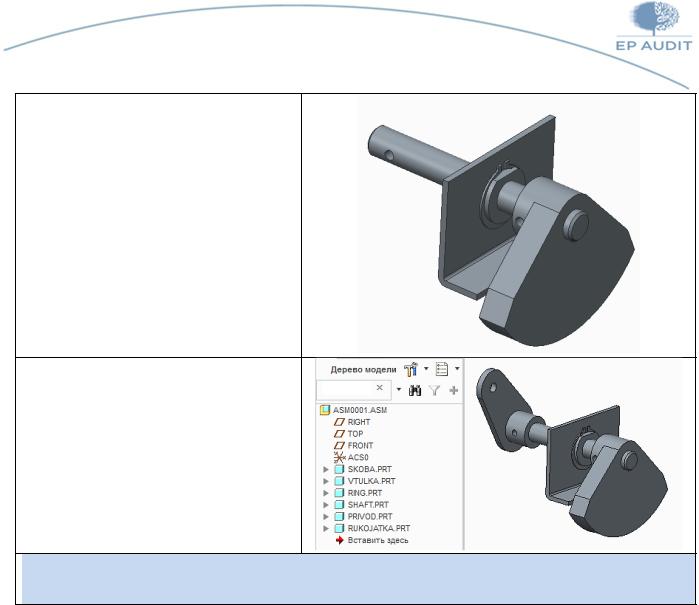Select RING.PRT in the model tree
This screenshot has width=699, height=605.
(x=358, y=493)
